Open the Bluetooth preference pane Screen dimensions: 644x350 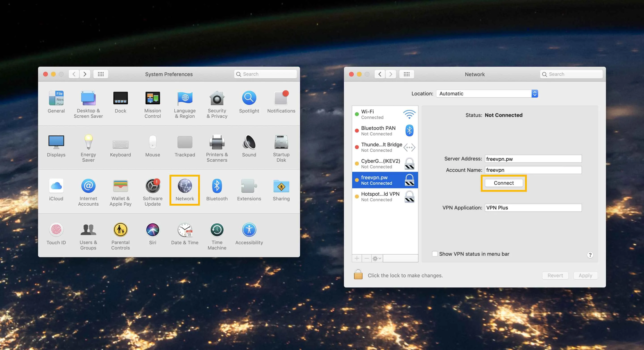(217, 186)
